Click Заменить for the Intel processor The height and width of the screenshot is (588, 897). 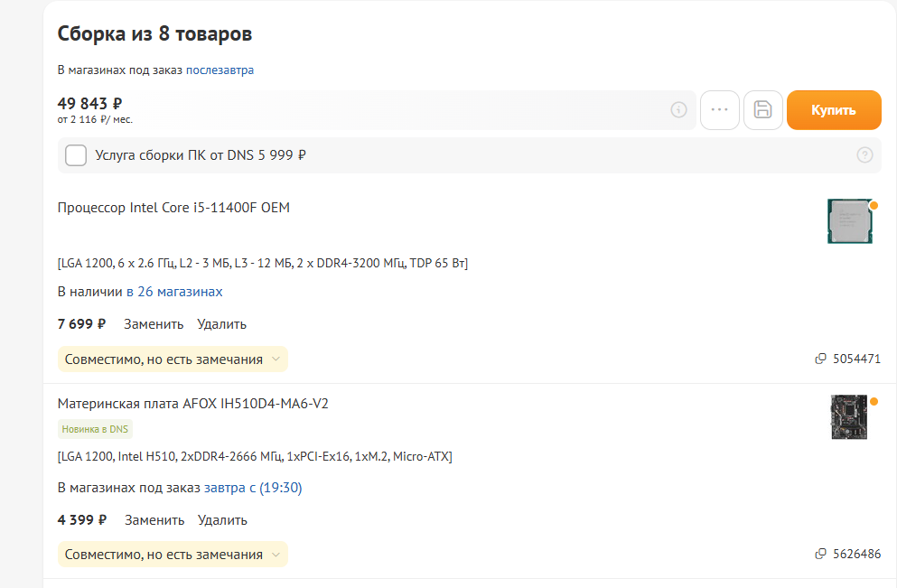[154, 324]
